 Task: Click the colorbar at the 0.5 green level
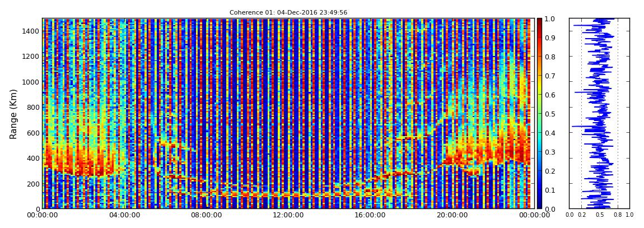(x=539, y=113)
